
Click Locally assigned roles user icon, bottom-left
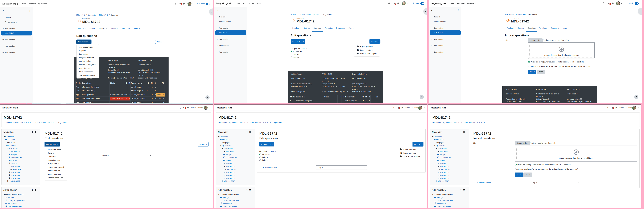point(6,201)
